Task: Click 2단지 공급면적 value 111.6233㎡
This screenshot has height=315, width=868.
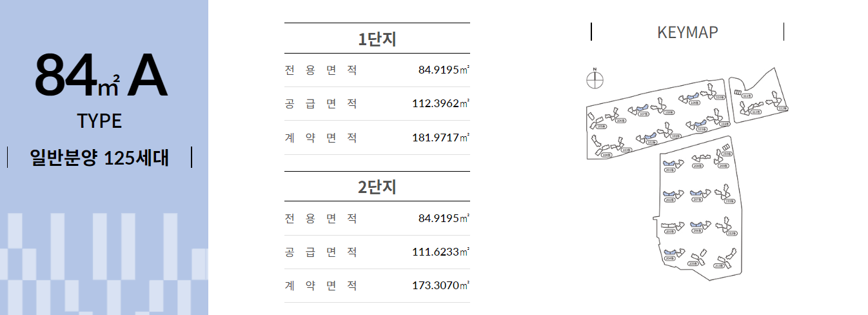Action: tap(441, 252)
